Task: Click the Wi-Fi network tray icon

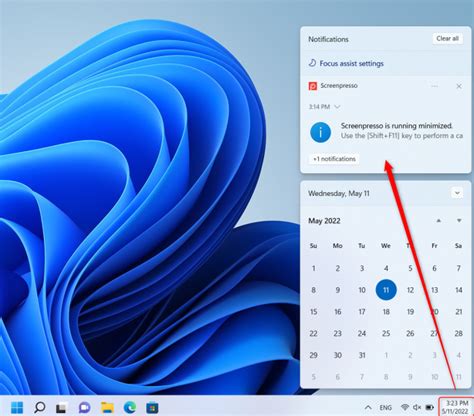Action: (405, 407)
